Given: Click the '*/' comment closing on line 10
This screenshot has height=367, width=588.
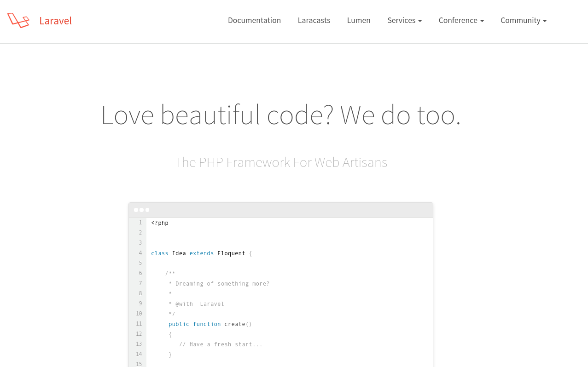Looking at the screenshot, I should 172,314.
